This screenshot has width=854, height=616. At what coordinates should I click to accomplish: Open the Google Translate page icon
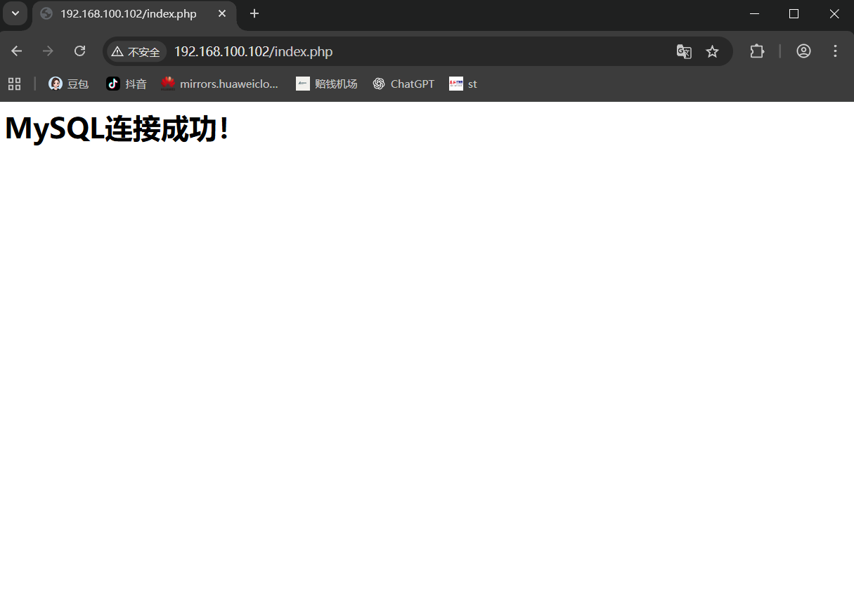coord(684,51)
